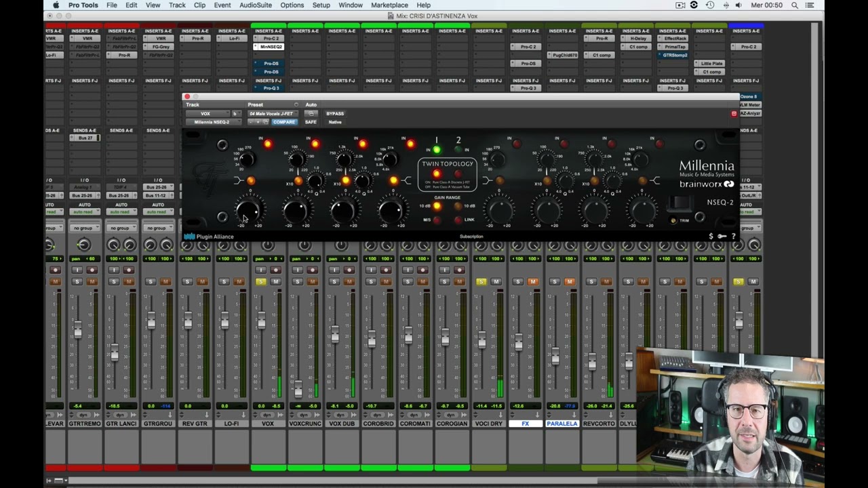Open the Pro Tools application menu
Screen dimensions: 868x488
tap(83, 5)
